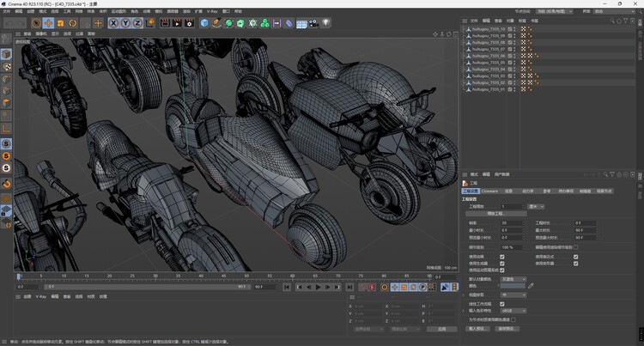
Task: Open the V-Ray menu in main menu bar
Action: 212,11
